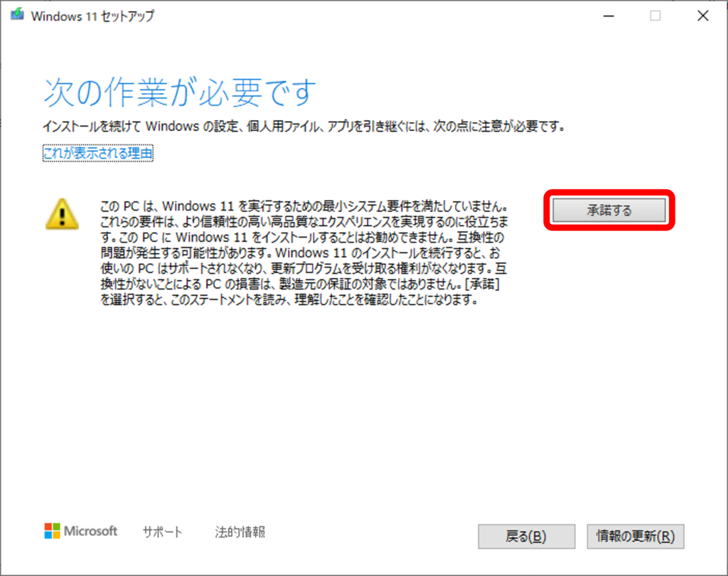Image resolution: width=728 pixels, height=576 pixels.
Task: Click the 情報の更新(R) refresh button
Action: coord(635,536)
